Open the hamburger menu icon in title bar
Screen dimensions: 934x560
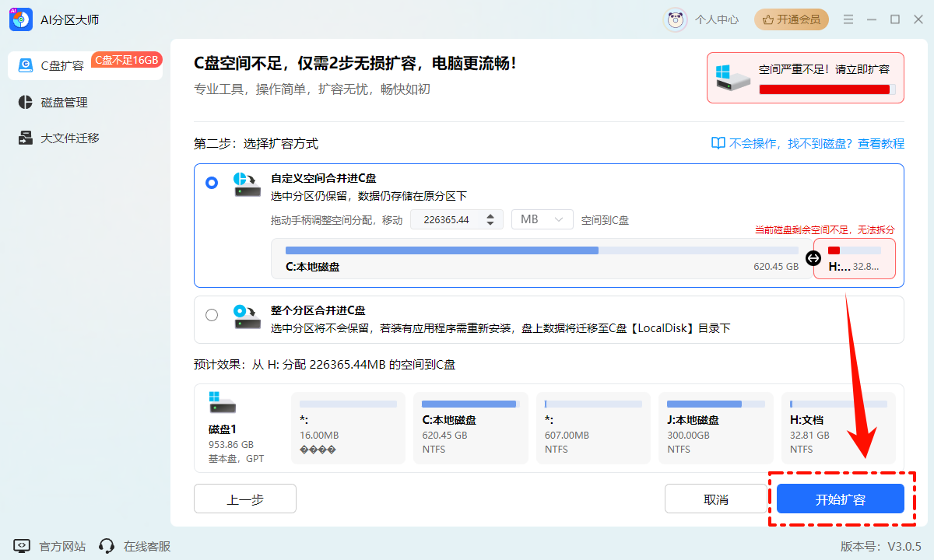point(848,19)
